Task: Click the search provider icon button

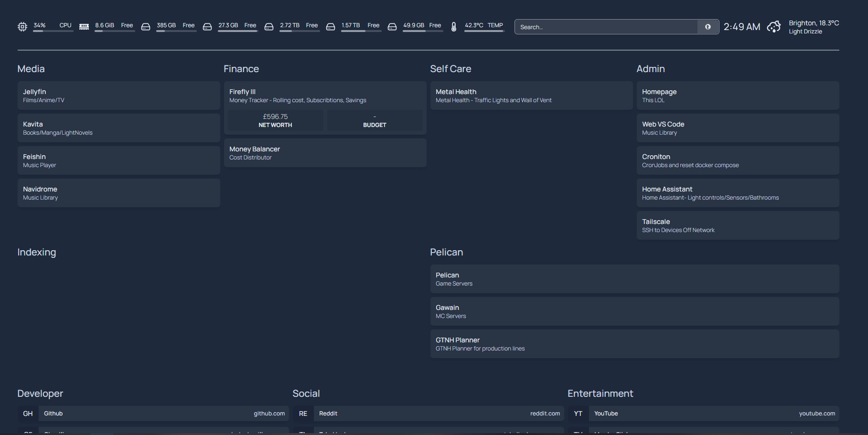Action: tap(708, 27)
